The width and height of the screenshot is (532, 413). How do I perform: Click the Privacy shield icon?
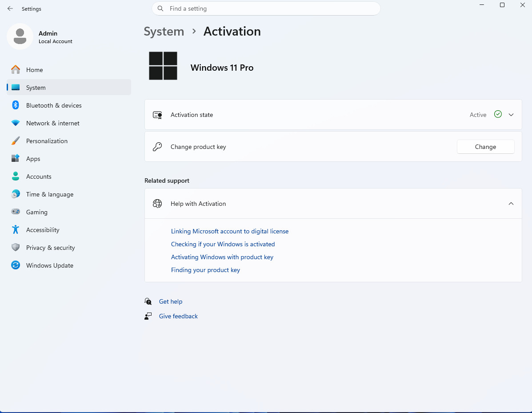click(16, 247)
